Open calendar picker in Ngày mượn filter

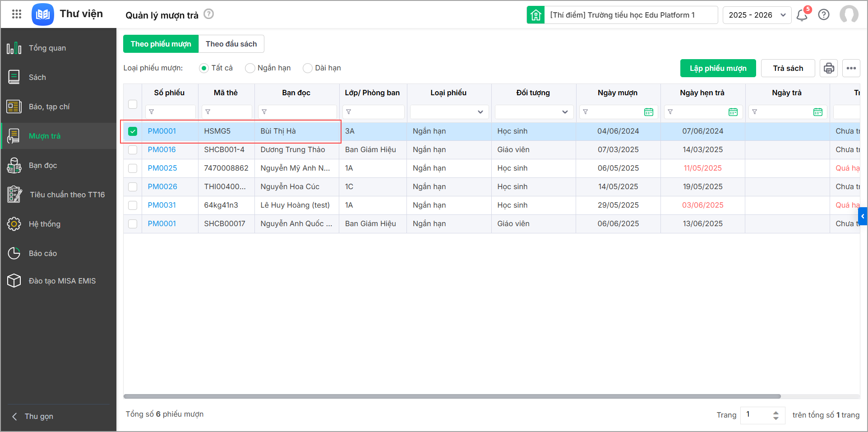click(x=648, y=112)
